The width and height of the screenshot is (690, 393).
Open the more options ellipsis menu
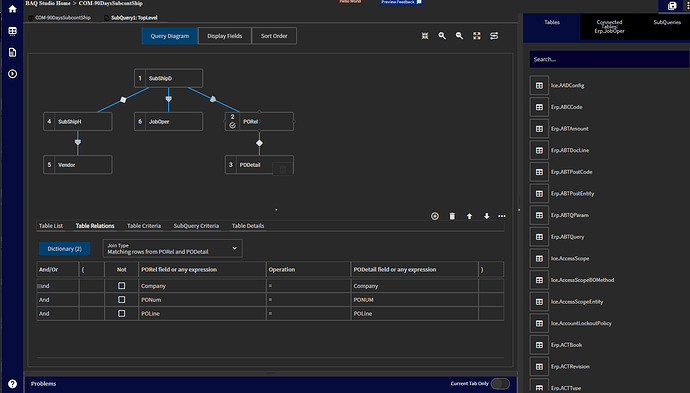(x=502, y=216)
